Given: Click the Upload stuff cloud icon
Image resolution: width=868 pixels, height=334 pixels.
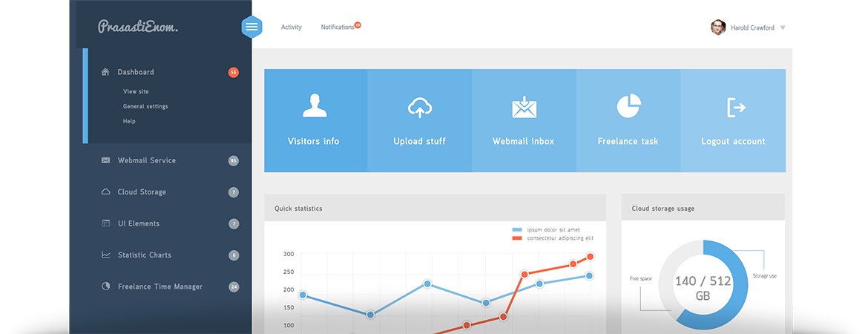Looking at the screenshot, I should (x=420, y=108).
